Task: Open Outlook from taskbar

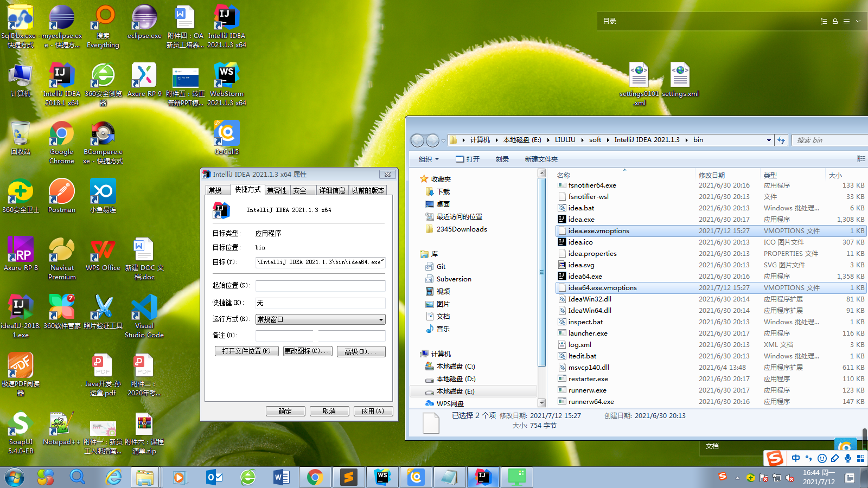Action: [214, 477]
